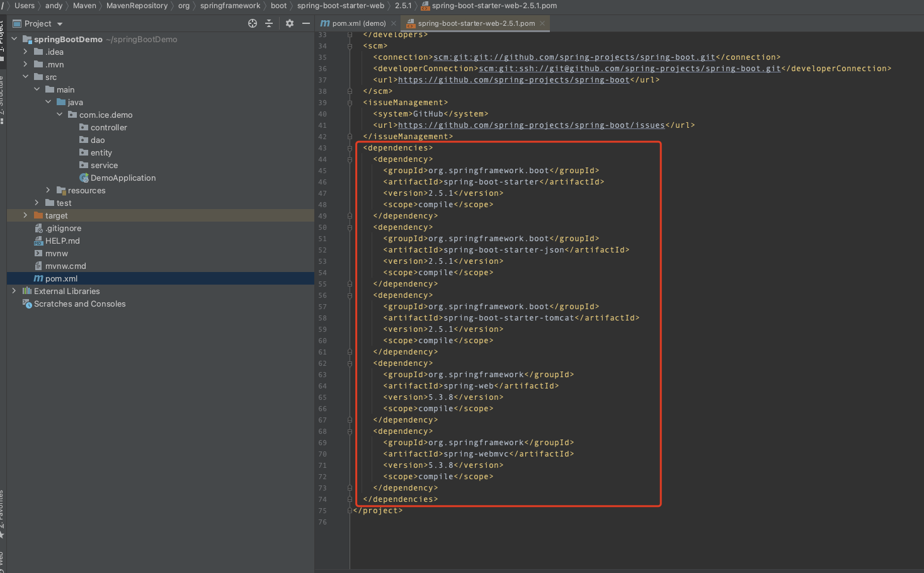Viewport: 924px width, 573px height.
Task: Hide the Project tool window with minus icon
Action: pos(306,23)
